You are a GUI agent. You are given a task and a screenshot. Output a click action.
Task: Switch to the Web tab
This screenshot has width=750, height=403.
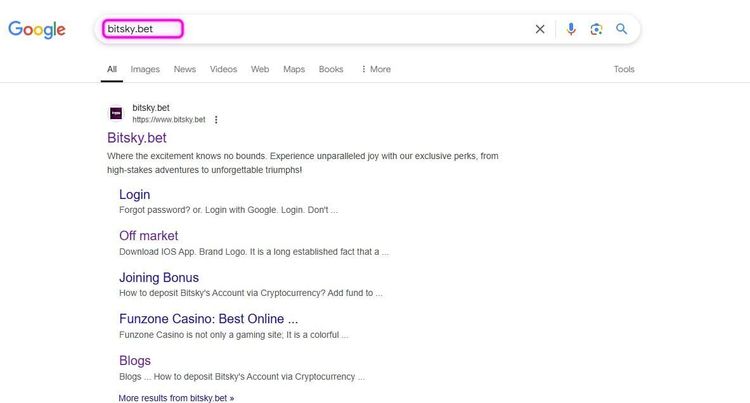pos(260,69)
